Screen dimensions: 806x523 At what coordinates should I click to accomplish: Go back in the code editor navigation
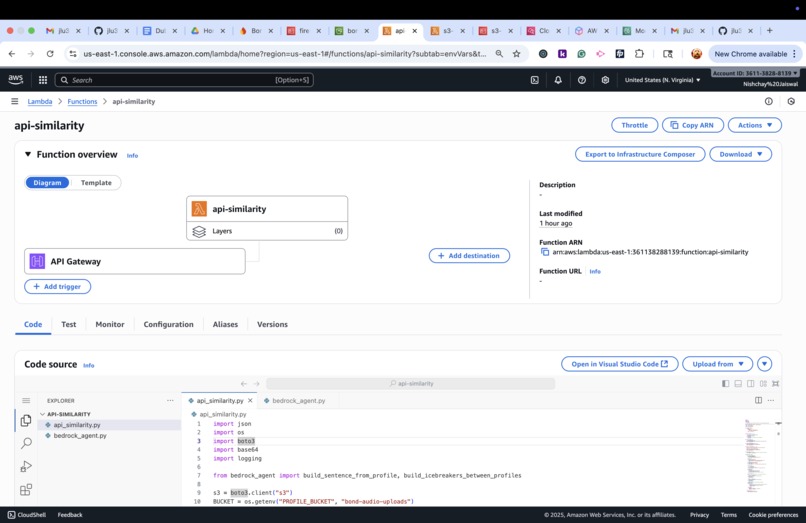point(244,384)
